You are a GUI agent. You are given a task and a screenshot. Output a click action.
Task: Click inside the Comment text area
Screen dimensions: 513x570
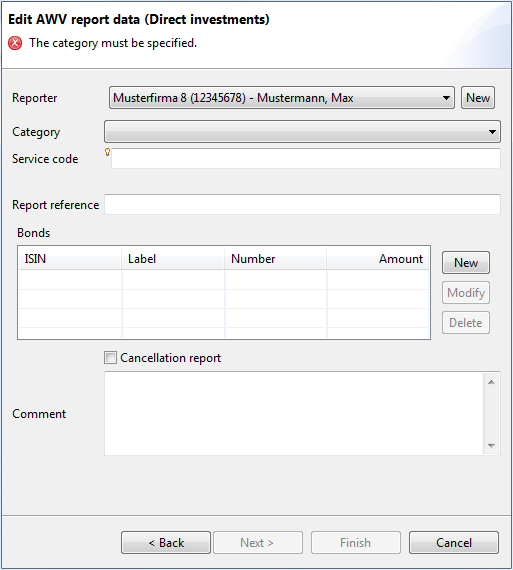click(x=294, y=413)
